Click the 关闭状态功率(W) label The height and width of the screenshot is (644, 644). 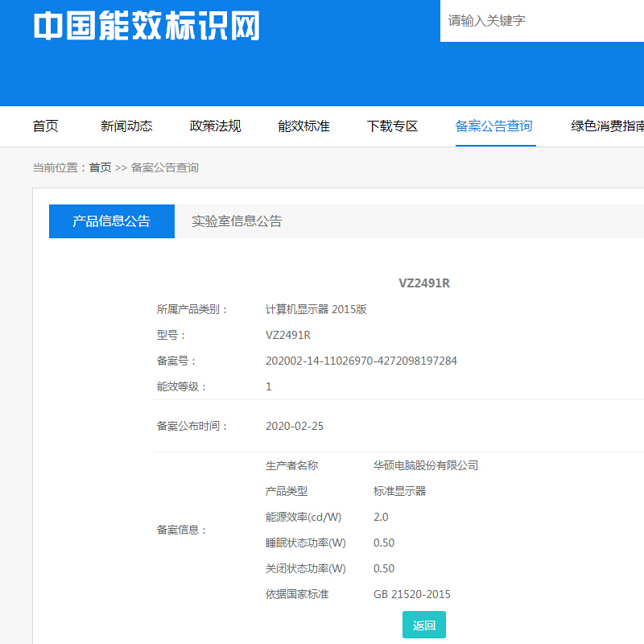coord(306,569)
